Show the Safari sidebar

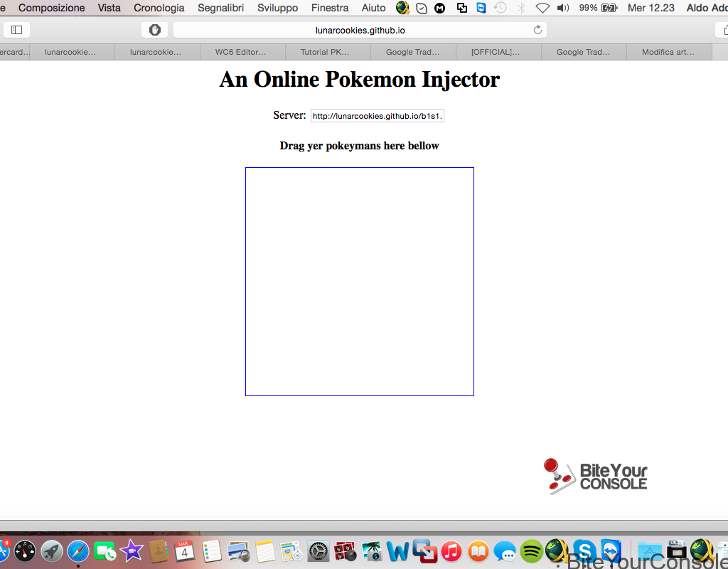point(17,30)
